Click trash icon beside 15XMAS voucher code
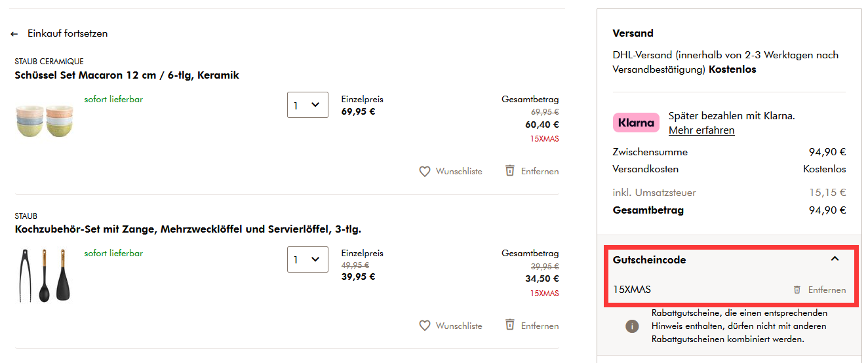 click(x=797, y=290)
